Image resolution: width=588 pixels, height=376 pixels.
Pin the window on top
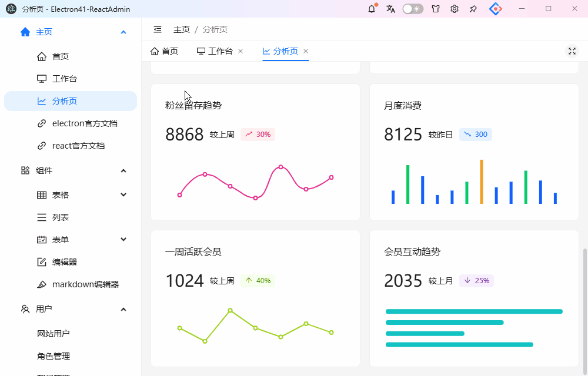(473, 9)
